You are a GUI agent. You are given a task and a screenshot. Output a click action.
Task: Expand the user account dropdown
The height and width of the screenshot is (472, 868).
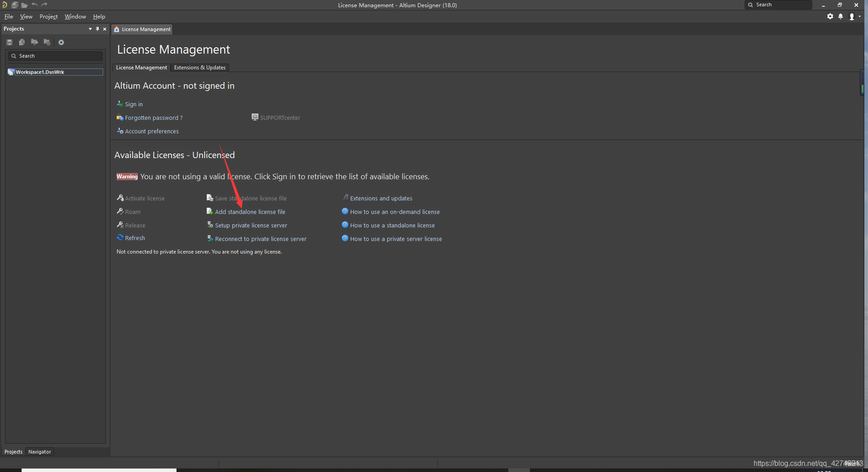point(859,17)
